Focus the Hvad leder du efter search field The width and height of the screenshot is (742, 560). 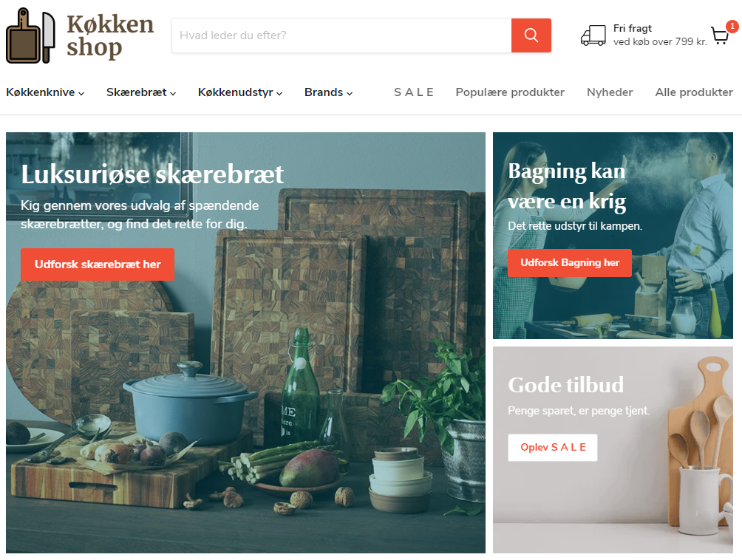point(341,35)
